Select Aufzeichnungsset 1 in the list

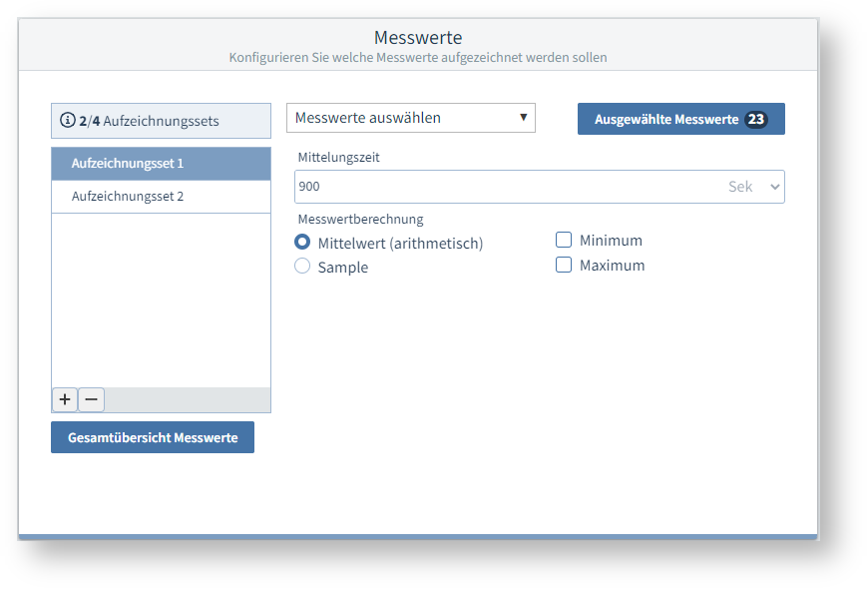[161, 164]
